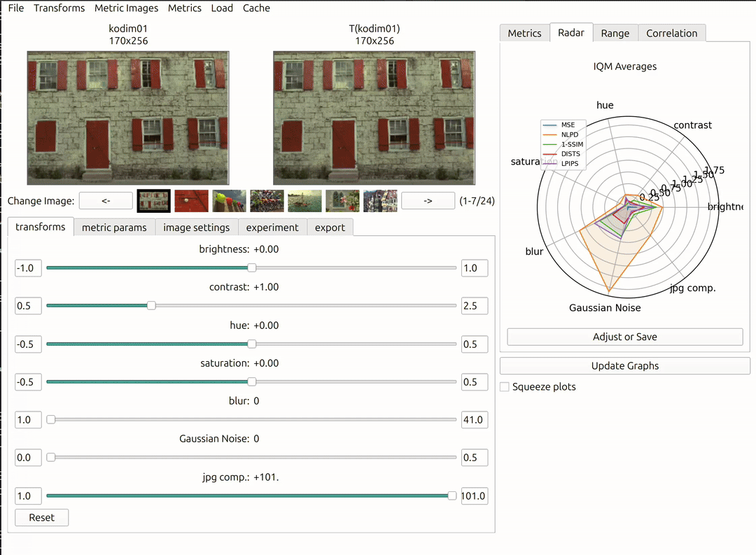
Task: Click the Reset button
Action: [x=41, y=517]
